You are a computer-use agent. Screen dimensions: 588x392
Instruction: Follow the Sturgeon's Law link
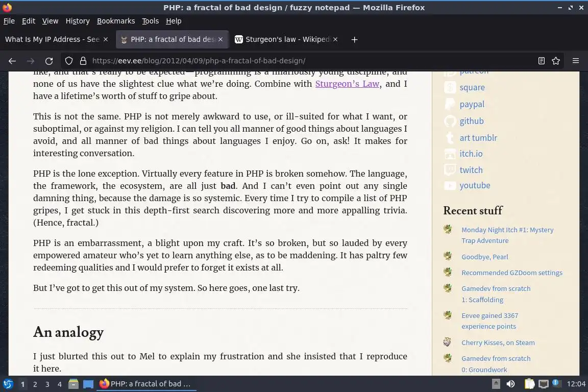tap(347, 84)
